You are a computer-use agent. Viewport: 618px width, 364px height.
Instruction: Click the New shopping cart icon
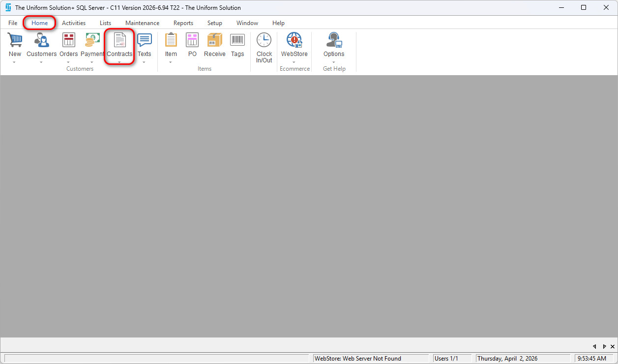point(15,40)
